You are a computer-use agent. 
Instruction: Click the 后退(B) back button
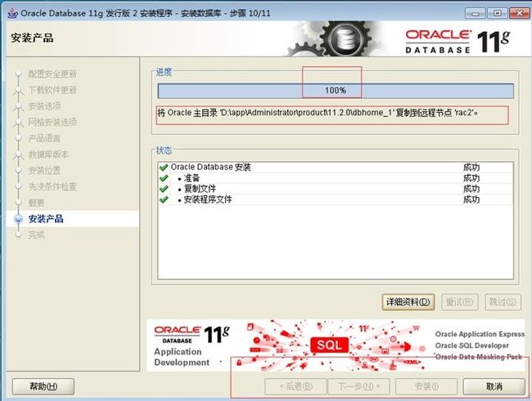pyautogui.click(x=295, y=386)
